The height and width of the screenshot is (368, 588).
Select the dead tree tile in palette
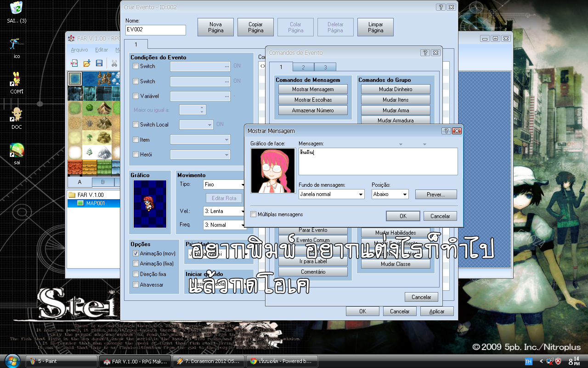[89, 123]
